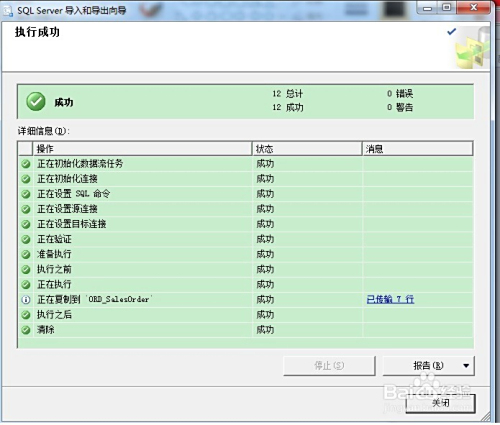The image size is (500, 425).
Task: Click the 消息 column header
Action: (418, 149)
